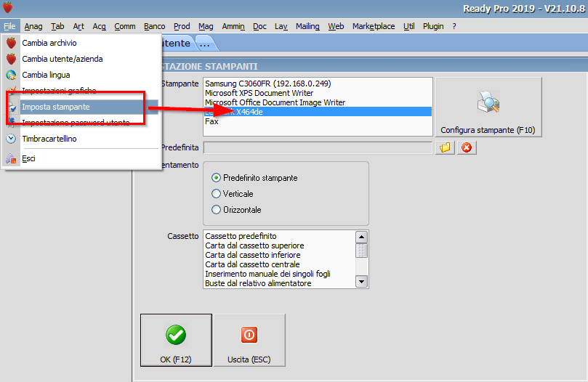Open the Plugin menu

[x=433, y=26]
